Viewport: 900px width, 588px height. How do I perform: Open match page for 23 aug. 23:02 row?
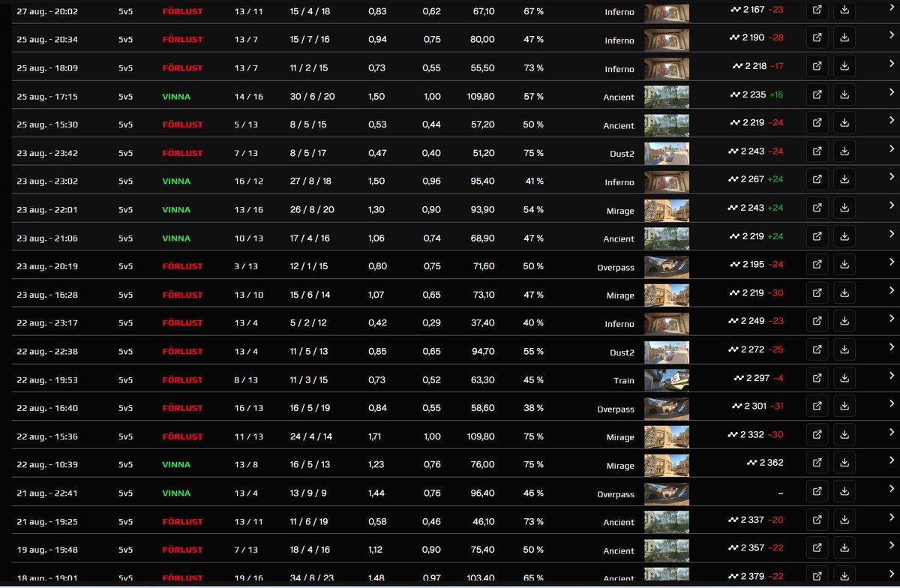coord(817,179)
